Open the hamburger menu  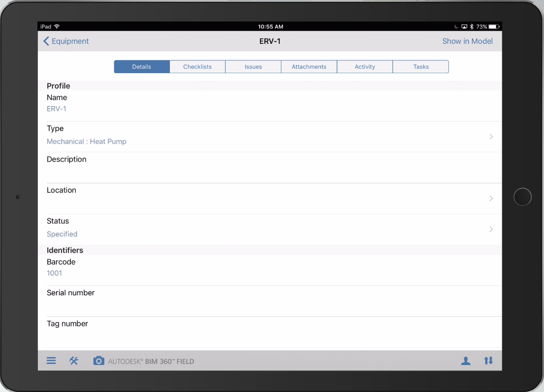pos(51,361)
